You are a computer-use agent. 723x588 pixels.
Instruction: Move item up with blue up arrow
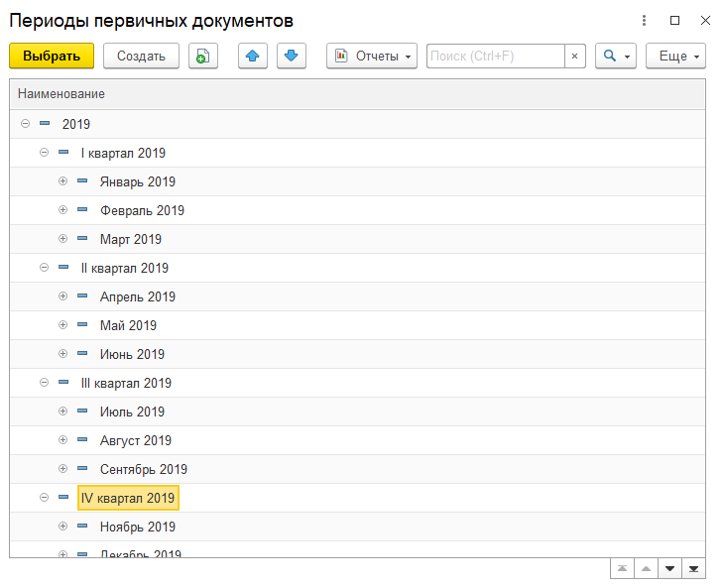click(x=253, y=57)
